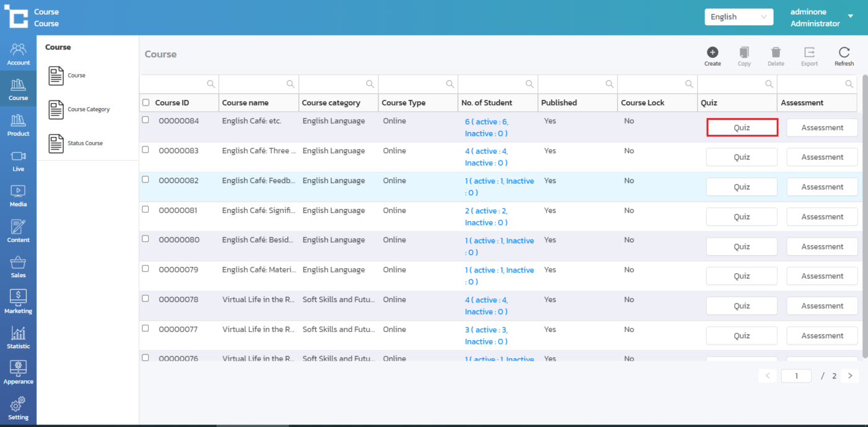Viewport: 868px width, 427px height.
Task: Go to next page arrow
Action: pyautogui.click(x=850, y=375)
